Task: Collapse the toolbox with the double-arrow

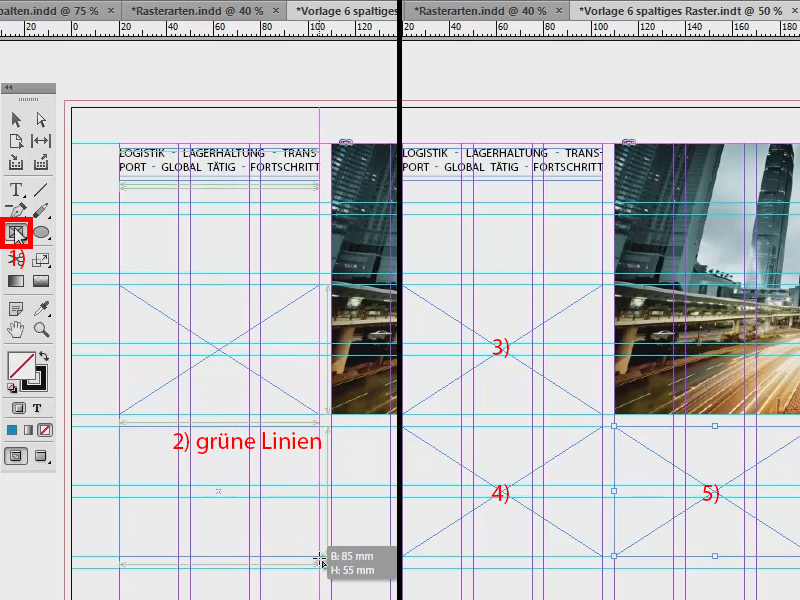Action: click(10, 89)
